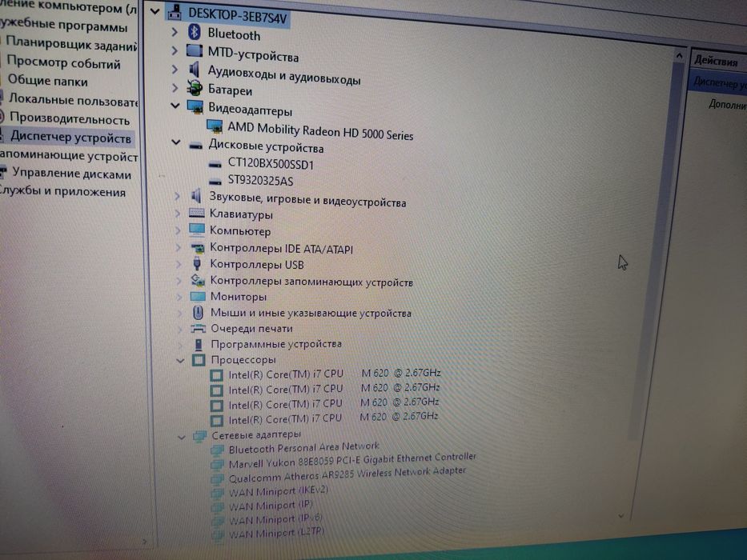Viewport: 747px width, 560px height.
Task: Click the device tree scrollbar up arrow
Action: pyautogui.click(x=679, y=57)
